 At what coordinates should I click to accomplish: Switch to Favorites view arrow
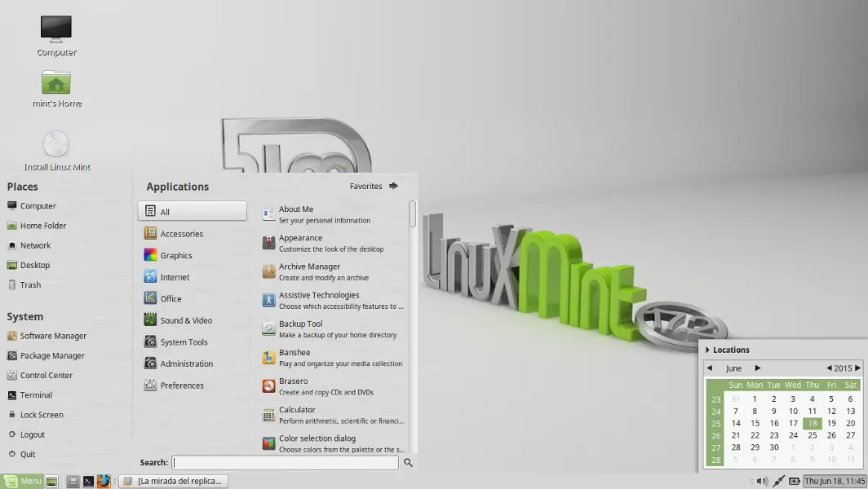click(393, 186)
